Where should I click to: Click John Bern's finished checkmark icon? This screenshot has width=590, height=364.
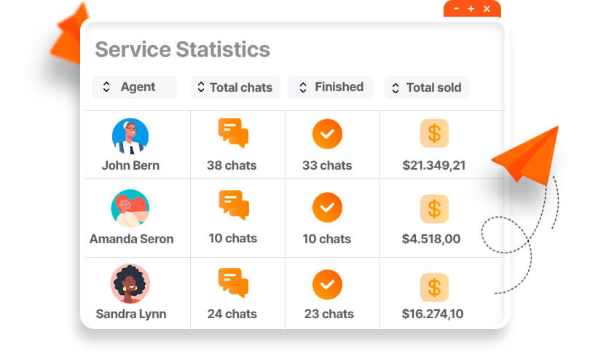[327, 134]
